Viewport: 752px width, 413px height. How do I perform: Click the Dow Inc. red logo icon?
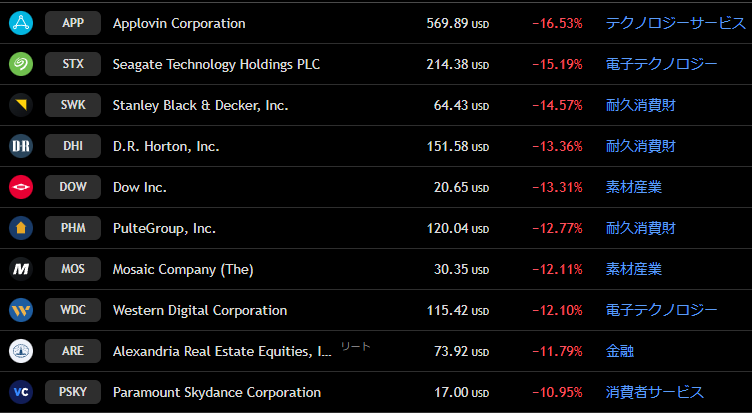[x=21, y=187]
